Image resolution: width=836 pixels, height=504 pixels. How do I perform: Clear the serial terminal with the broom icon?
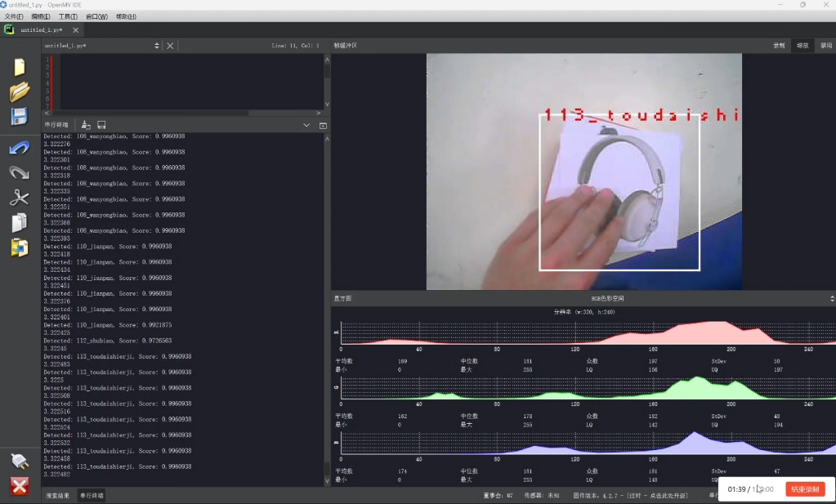coord(85,125)
